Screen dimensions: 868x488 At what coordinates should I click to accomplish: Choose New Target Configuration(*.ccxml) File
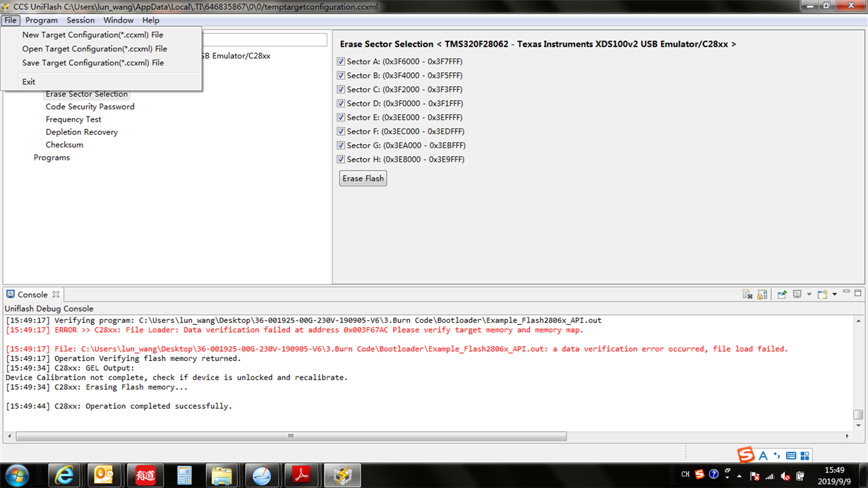[x=92, y=35]
